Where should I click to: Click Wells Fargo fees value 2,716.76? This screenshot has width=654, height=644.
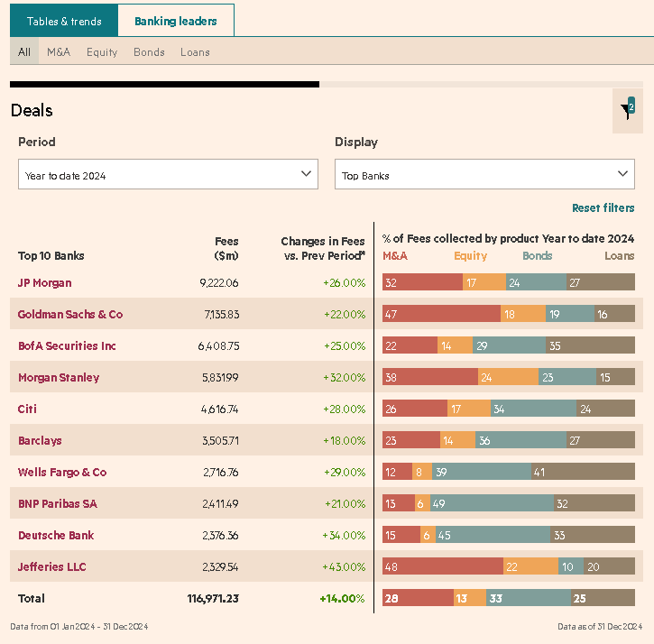tap(221, 472)
